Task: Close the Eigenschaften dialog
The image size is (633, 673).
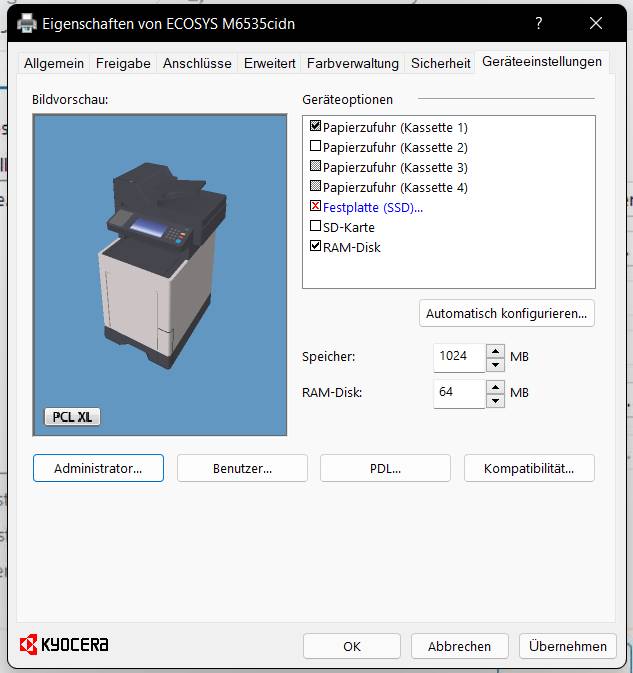Action: 596,23
